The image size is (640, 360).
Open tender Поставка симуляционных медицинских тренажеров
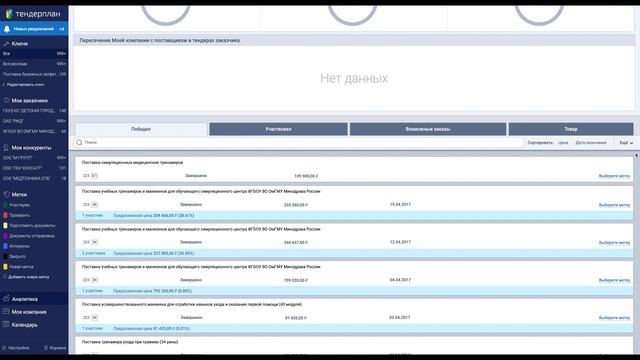tap(132, 162)
